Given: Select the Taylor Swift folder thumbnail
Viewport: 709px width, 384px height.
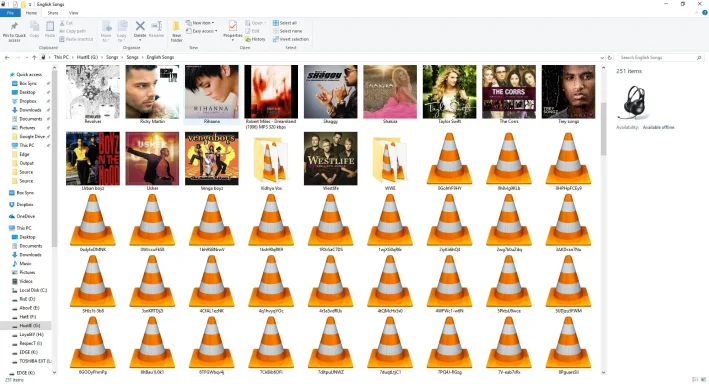Looking at the screenshot, I should click(x=449, y=94).
